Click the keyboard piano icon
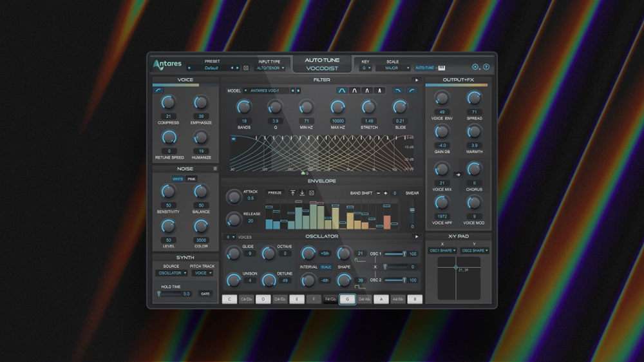The width and height of the screenshot is (644, 362). click(x=442, y=68)
